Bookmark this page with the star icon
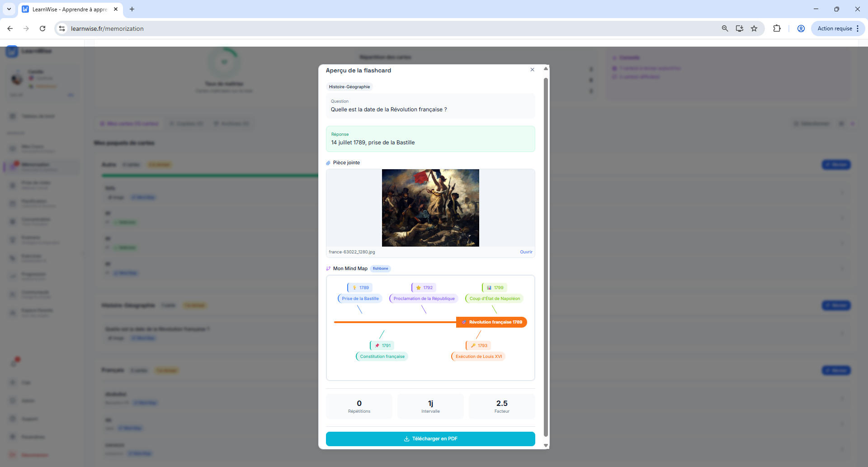868x467 pixels. [x=754, y=29]
